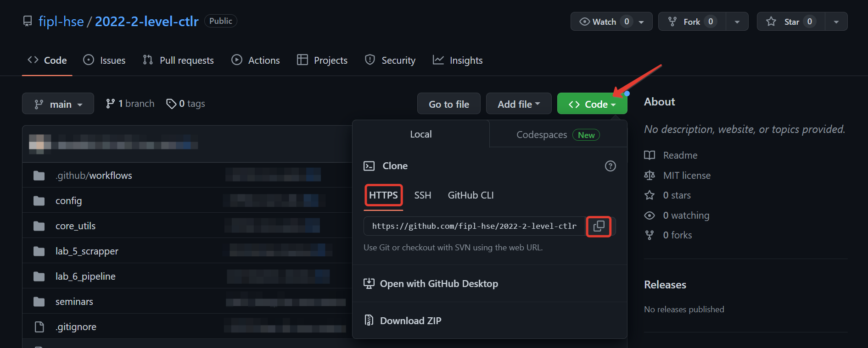The width and height of the screenshot is (868, 348).
Task: View the 0 stars link
Action: pyautogui.click(x=677, y=195)
